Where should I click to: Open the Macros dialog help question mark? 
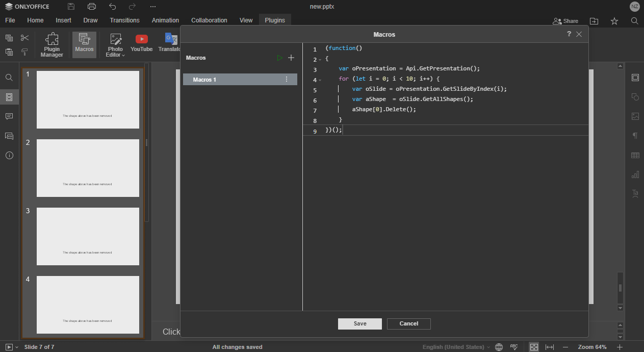(569, 34)
